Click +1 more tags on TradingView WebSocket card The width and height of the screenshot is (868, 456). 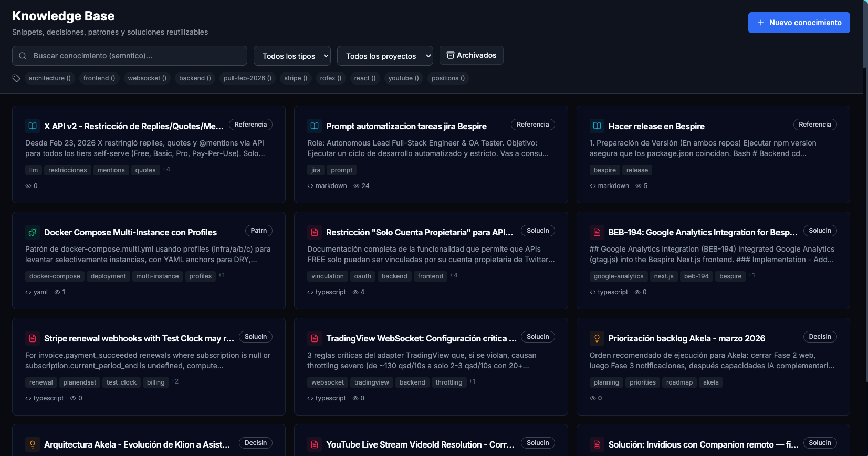click(473, 381)
